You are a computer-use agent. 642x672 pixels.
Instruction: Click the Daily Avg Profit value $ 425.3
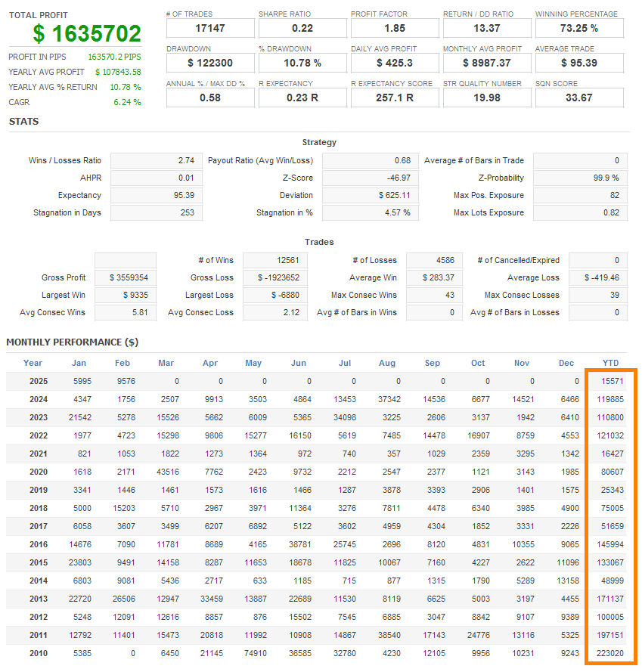(395, 63)
